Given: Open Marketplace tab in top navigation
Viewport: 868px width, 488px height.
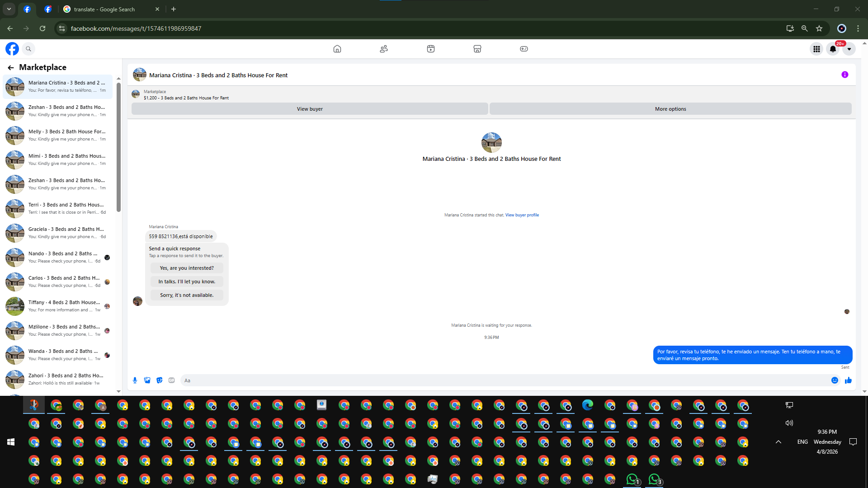Looking at the screenshot, I should (x=477, y=49).
